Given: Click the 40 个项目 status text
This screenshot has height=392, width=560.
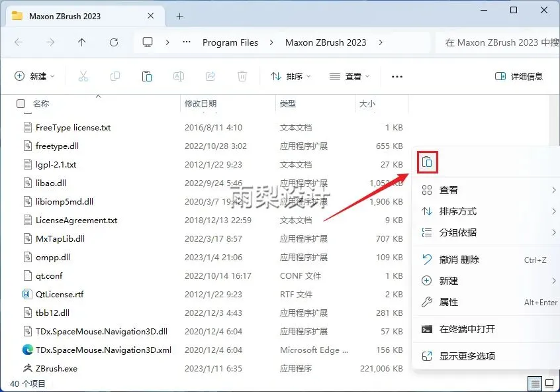Looking at the screenshot, I should click(28, 384).
